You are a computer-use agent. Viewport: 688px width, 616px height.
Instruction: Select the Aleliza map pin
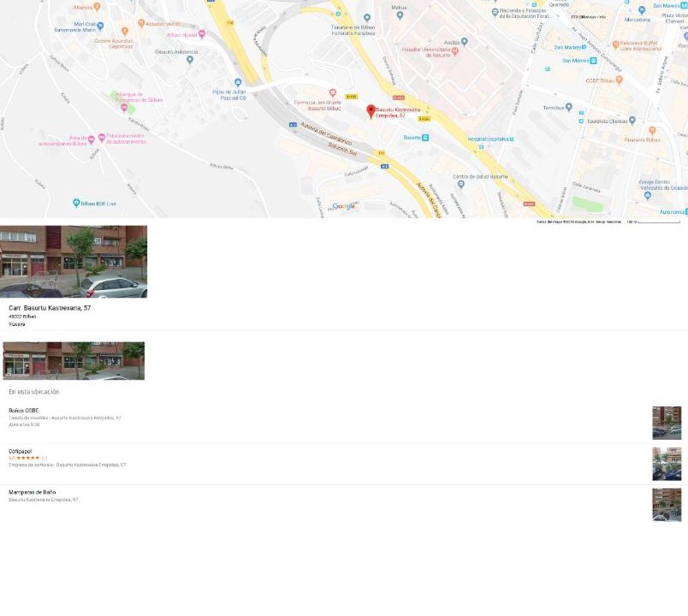click(x=464, y=42)
